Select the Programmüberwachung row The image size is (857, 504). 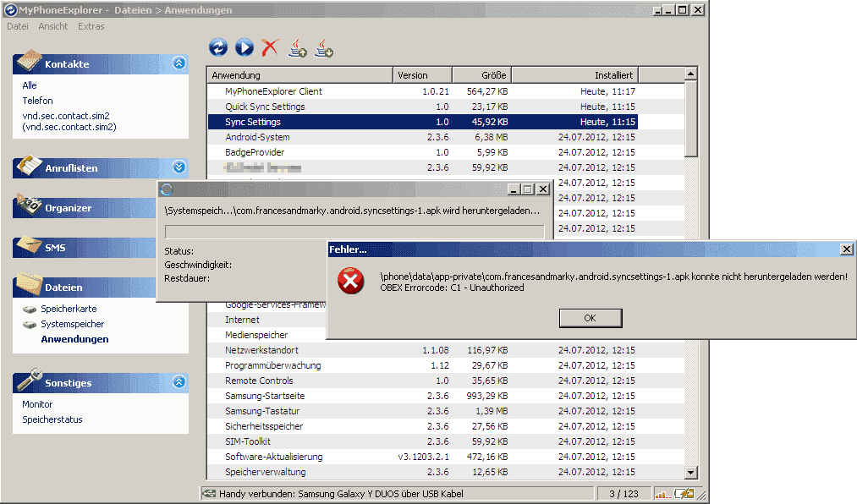pyautogui.click(x=446, y=365)
